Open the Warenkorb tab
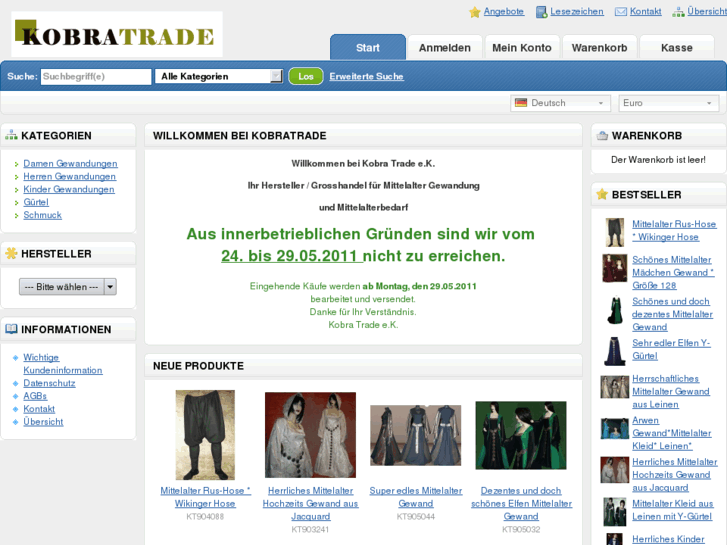This screenshot has width=727, height=545. pyautogui.click(x=599, y=48)
